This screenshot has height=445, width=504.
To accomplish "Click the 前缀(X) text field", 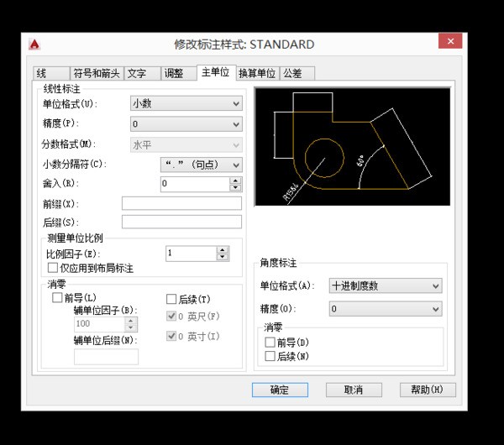I will pyautogui.click(x=181, y=203).
